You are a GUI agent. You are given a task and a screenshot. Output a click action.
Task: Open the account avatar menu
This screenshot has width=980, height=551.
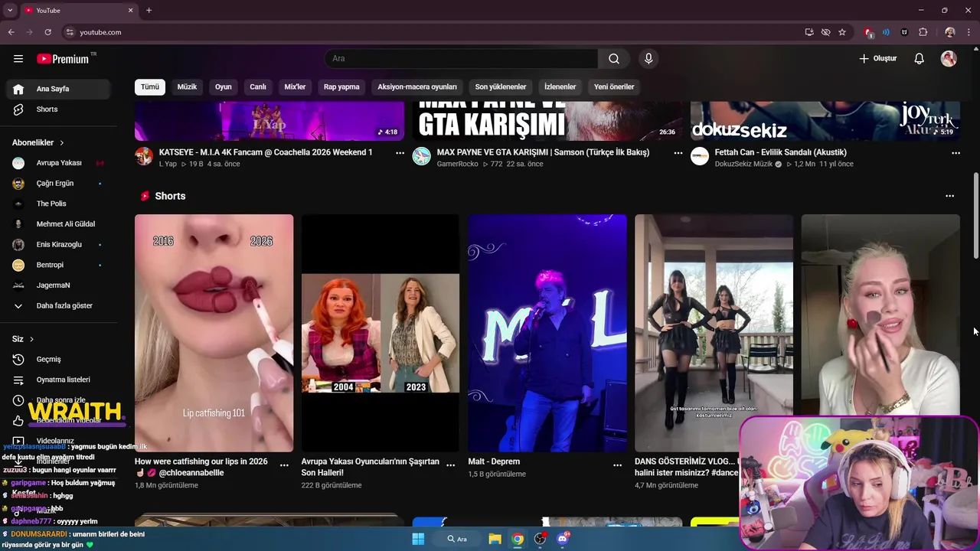point(949,59)
